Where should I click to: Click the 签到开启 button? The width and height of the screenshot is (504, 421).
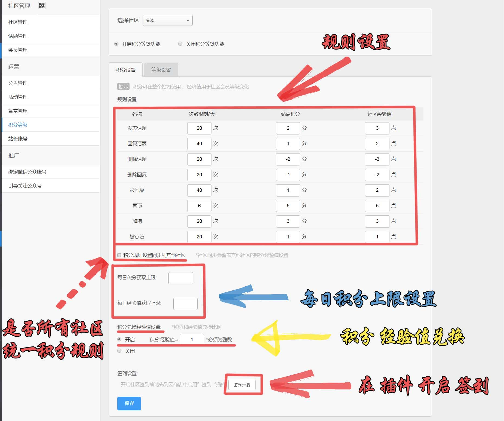(242, 385)
